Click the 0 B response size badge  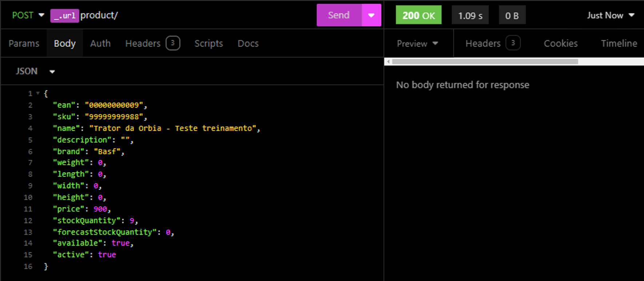[512, 16]
